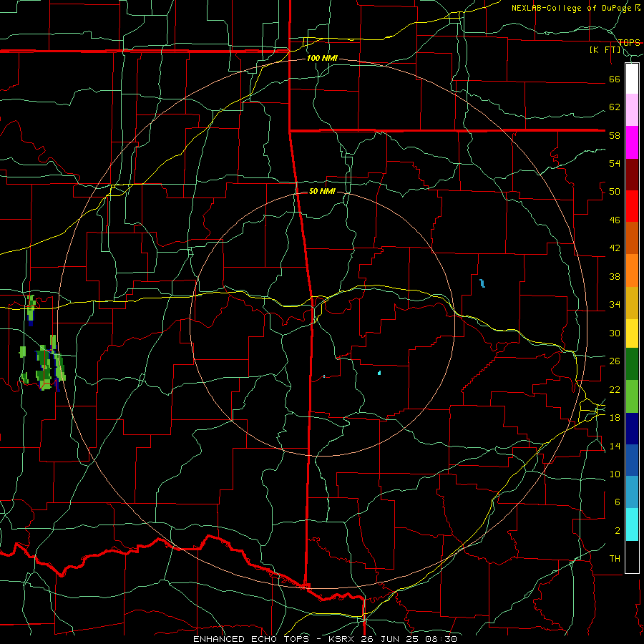Click the white swatch in the tops legend
Viewport: 644px width, 644px height.
[x=632, y=79]
